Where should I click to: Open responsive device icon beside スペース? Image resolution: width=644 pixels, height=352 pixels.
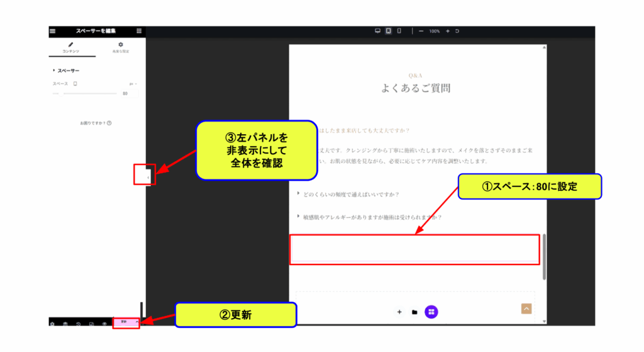75,84
